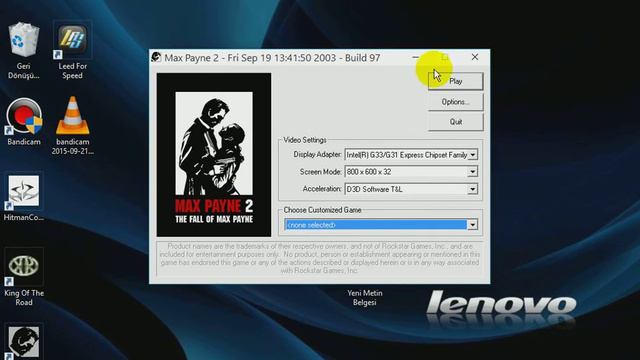Viewport: 640px width, 360px height.
Task: Click the Max Payne 2 cover art image
Action: pos(214,155)
